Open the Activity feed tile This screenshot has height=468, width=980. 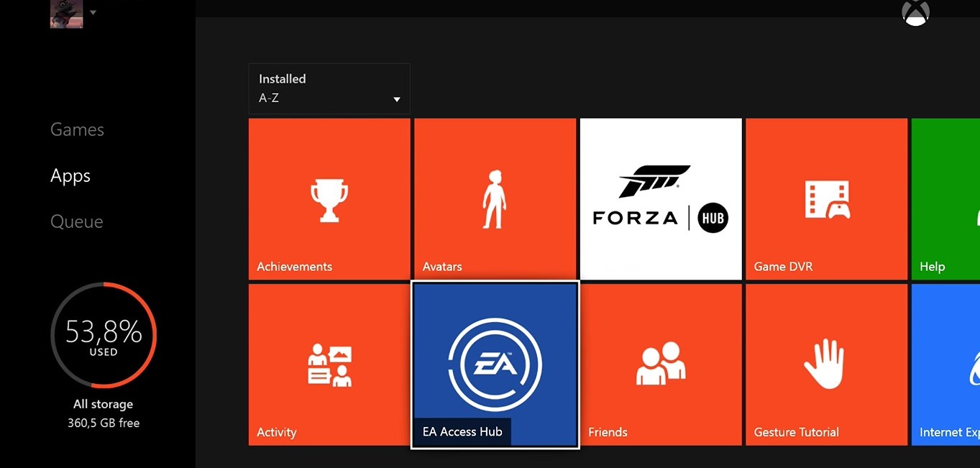tap(329, 364)
